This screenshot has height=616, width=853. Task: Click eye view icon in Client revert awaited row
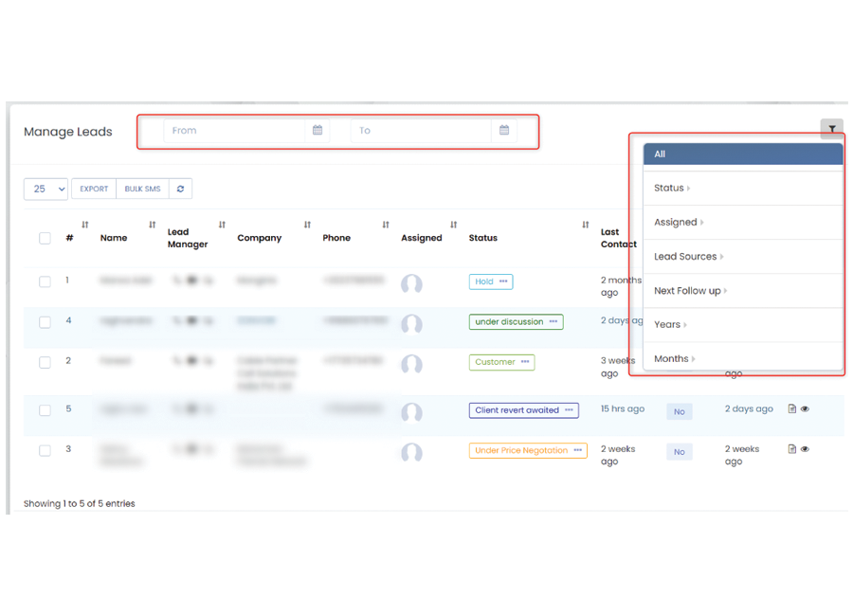tap(805, 409)
